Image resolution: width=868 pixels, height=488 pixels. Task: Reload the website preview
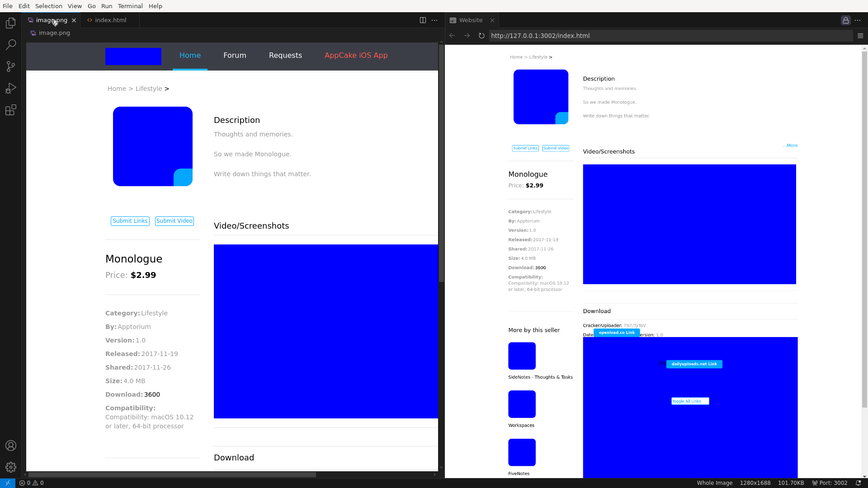(481, 36)
